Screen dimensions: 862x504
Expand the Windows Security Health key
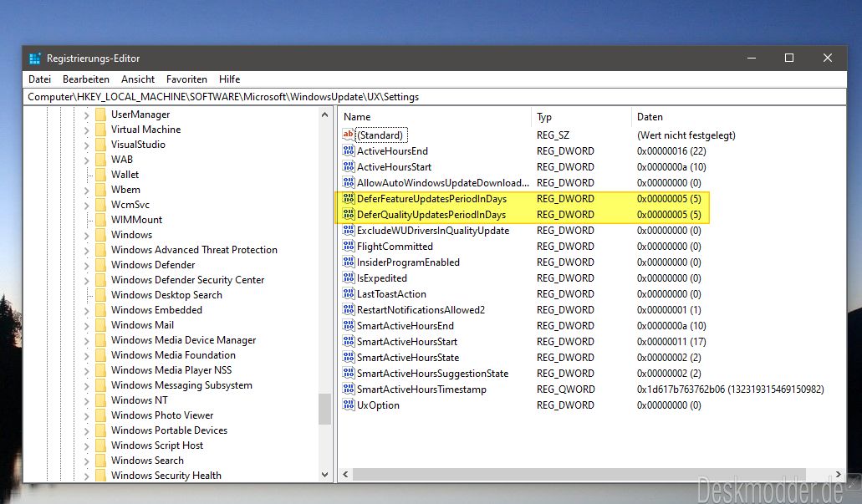[86, 476]
